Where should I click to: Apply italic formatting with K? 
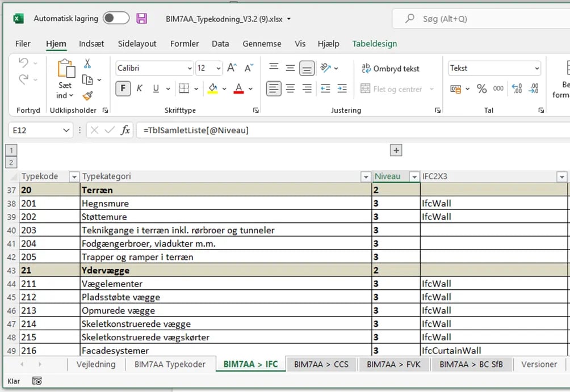[x=140, y=88]
